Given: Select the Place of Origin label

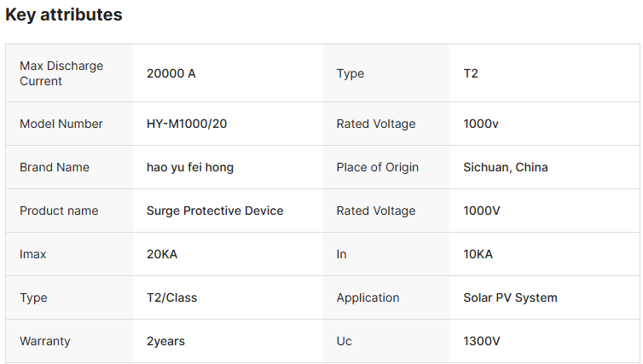Looking at the screenshot, I should (378, 167).
